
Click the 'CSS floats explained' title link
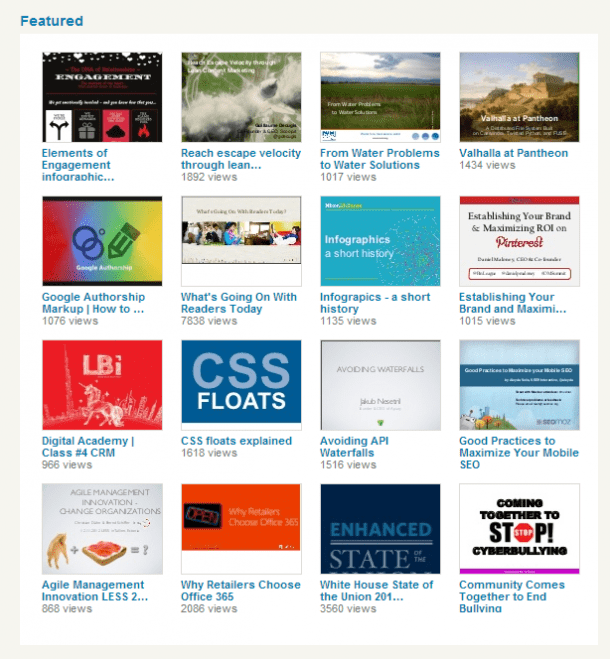(x=236, y=441)
